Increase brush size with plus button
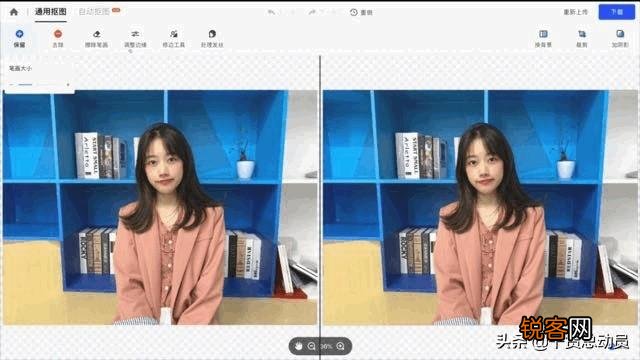Image resolution: width=640 pixels, height=360 pixels. [x=68, y=84]
